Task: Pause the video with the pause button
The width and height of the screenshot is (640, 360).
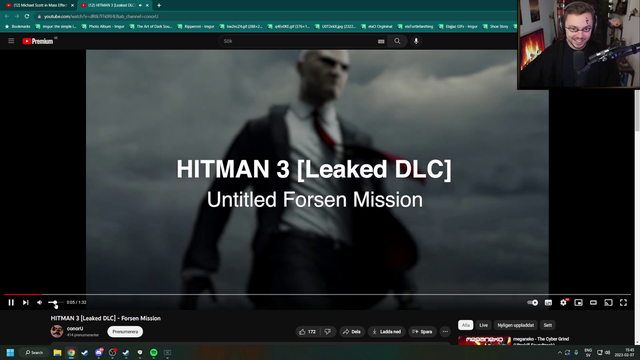Action: coord(11,302)
